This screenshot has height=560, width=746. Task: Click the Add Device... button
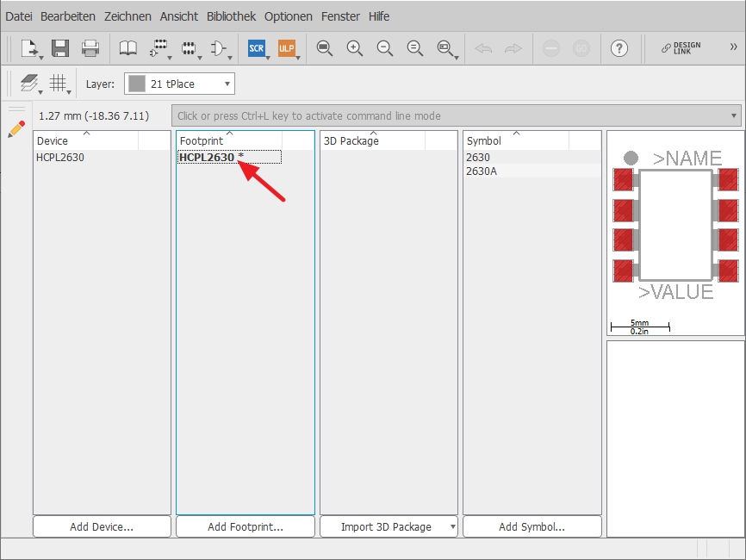(x=102, y=526)
